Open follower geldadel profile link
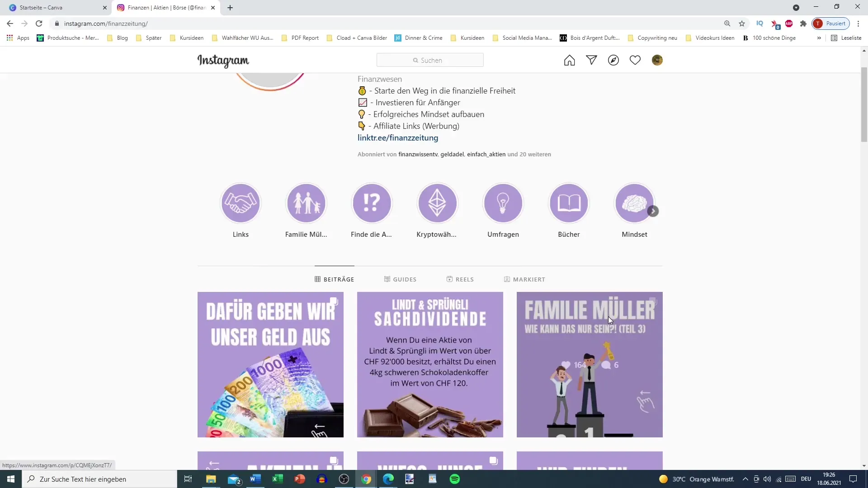Viewport: 868px width, 488px height. [x=452, y=155]
